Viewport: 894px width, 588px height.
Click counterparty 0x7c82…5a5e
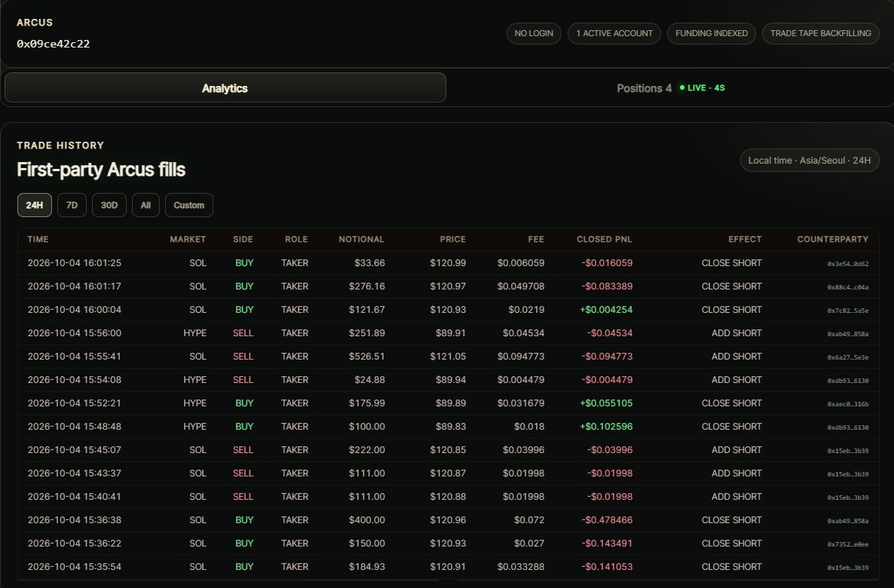pos(848,311)
